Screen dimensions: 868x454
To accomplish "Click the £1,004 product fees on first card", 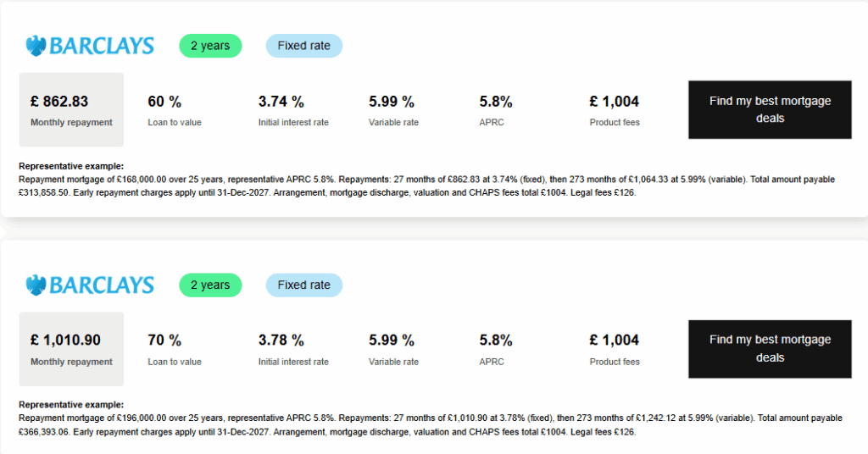I will tap(615, 102).
